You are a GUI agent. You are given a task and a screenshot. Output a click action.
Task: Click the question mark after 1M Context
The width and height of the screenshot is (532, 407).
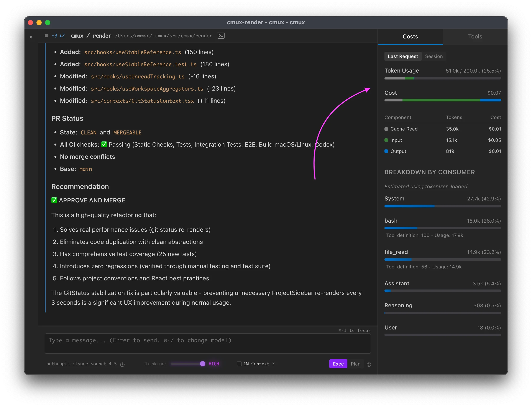tap(274, 364)
